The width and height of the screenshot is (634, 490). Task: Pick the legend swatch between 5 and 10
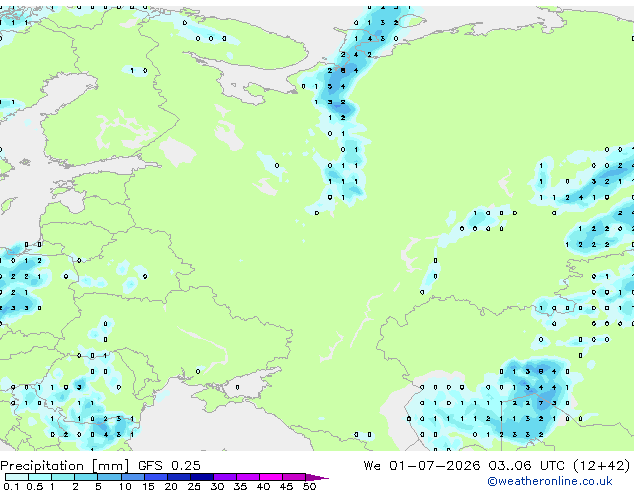[x=109, y=477]
